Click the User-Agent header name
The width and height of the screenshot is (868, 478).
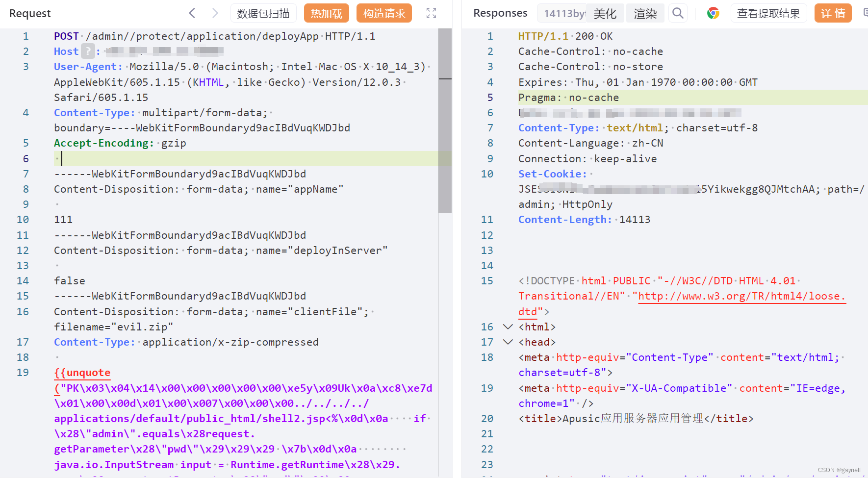click(x=88, y=67)
